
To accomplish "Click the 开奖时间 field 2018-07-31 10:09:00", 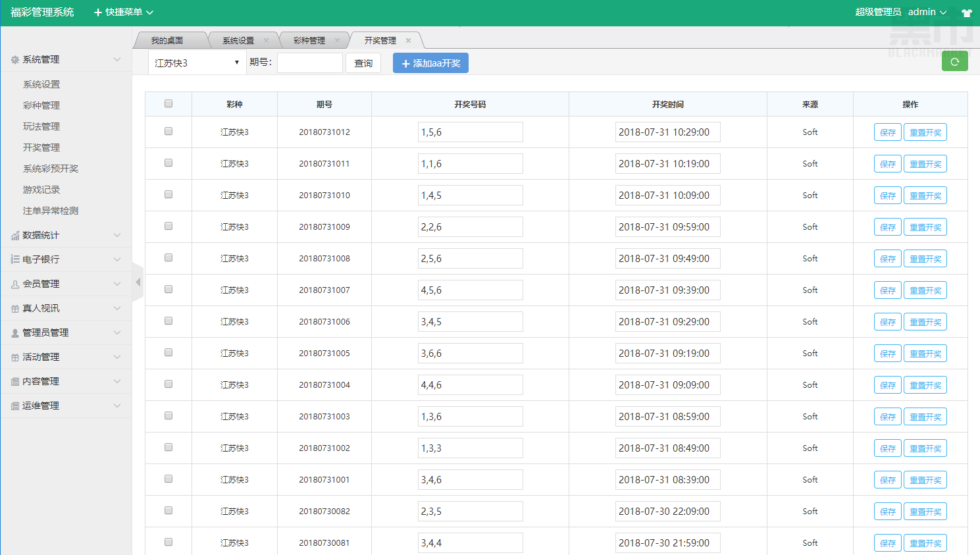I will tap(668, 195).
